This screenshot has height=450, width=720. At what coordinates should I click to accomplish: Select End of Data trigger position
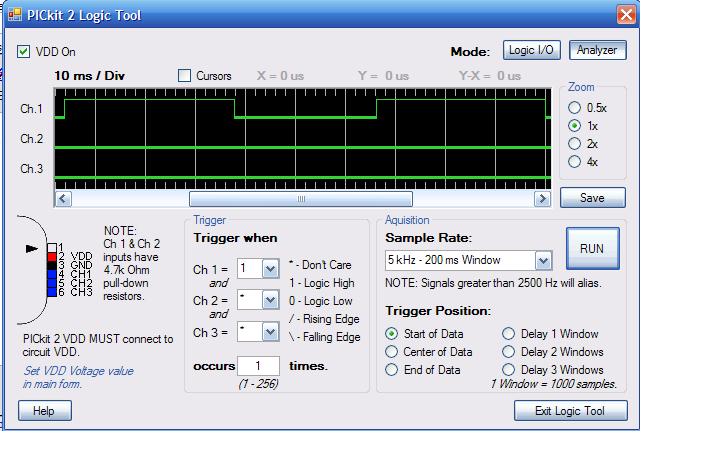coord(391,370)
